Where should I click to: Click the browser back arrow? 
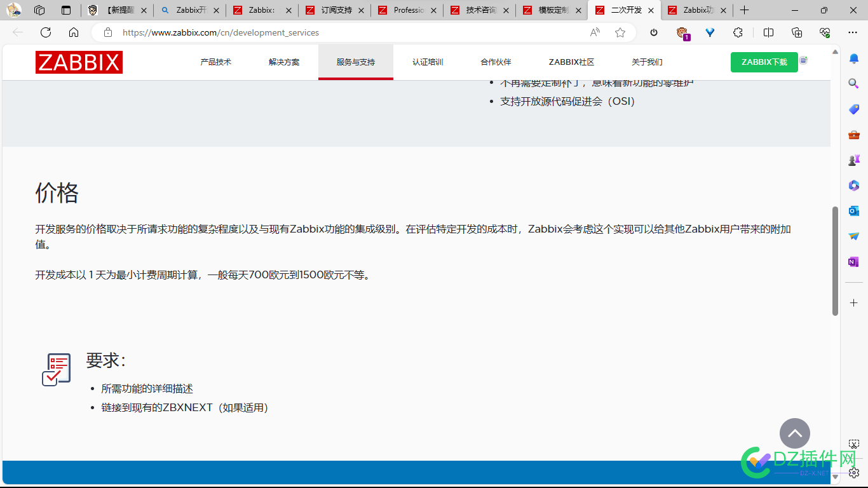18,32
